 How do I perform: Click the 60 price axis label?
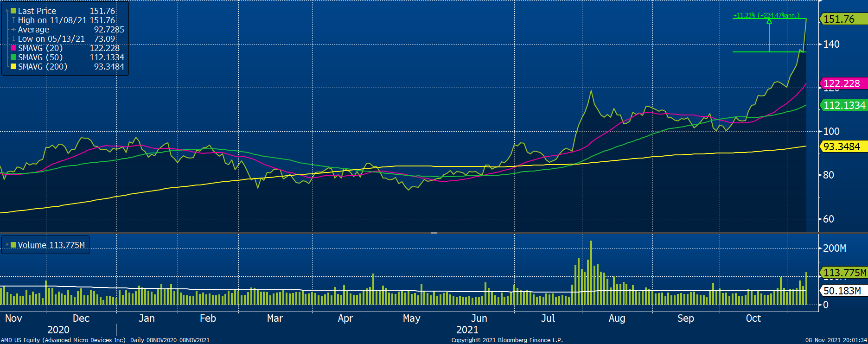click(829, 219)
